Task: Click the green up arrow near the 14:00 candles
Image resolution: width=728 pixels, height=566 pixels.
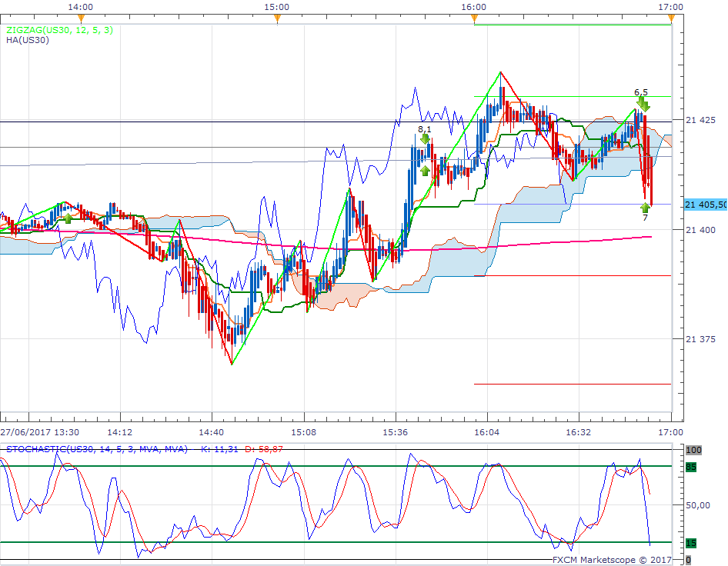Action: tap(68, 218)
